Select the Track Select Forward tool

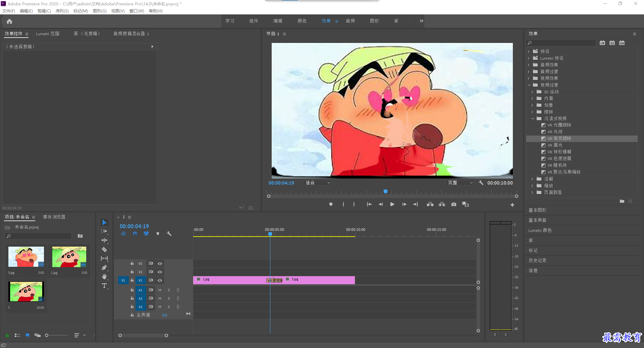coord(104,231)
